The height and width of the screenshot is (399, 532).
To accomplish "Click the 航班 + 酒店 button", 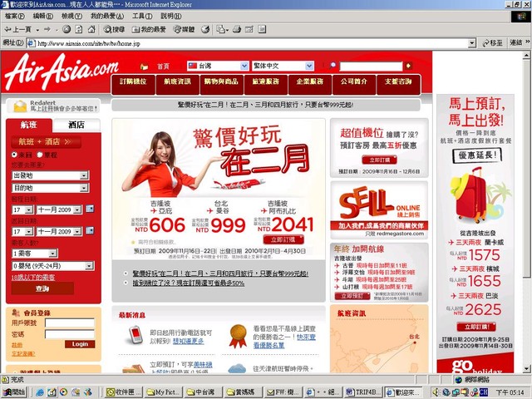I will point(46,141).
